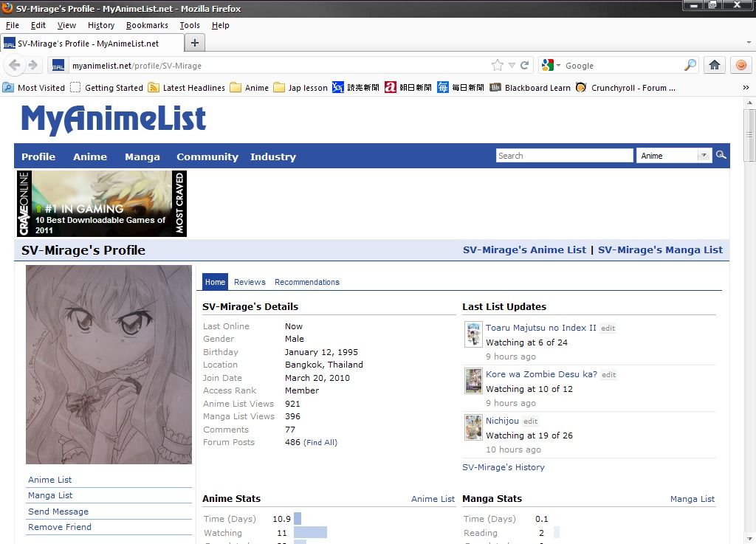
Task: Open the Bookmarks menu
Action: tap(147, 25)
